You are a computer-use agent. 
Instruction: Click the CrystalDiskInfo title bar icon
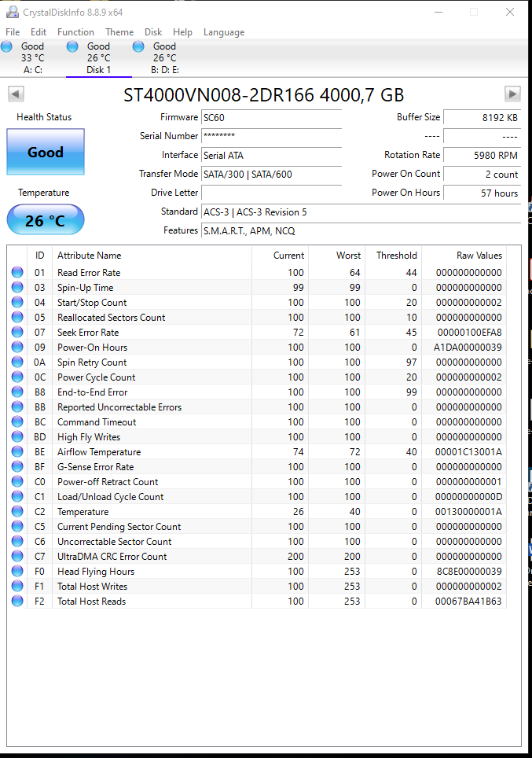pos(12,12)
